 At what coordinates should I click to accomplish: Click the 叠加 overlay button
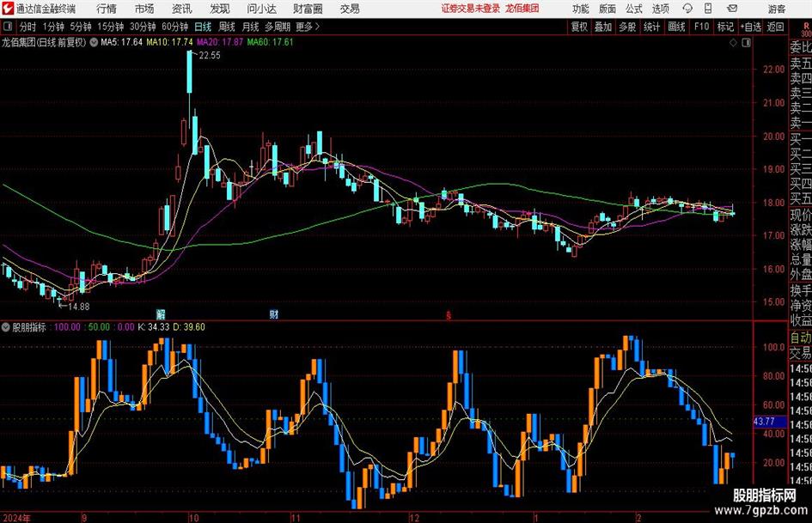point(603,27)
